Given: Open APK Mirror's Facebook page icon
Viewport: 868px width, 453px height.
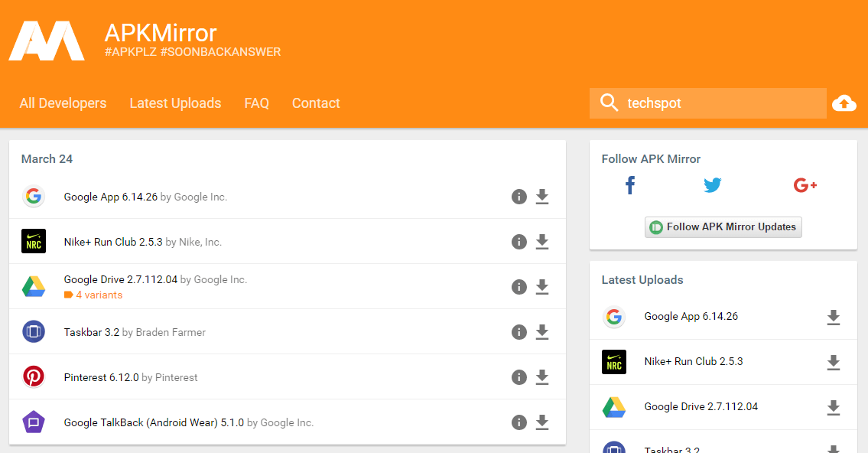Looking at the screenshot, I should pyautogui.click(x=630, y=185).
